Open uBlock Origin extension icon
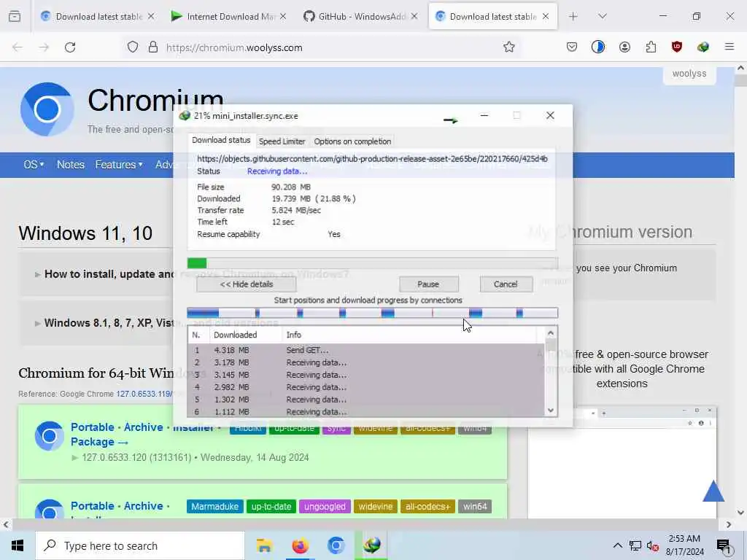This screenshot has width=747, height=560. (676, 47)
